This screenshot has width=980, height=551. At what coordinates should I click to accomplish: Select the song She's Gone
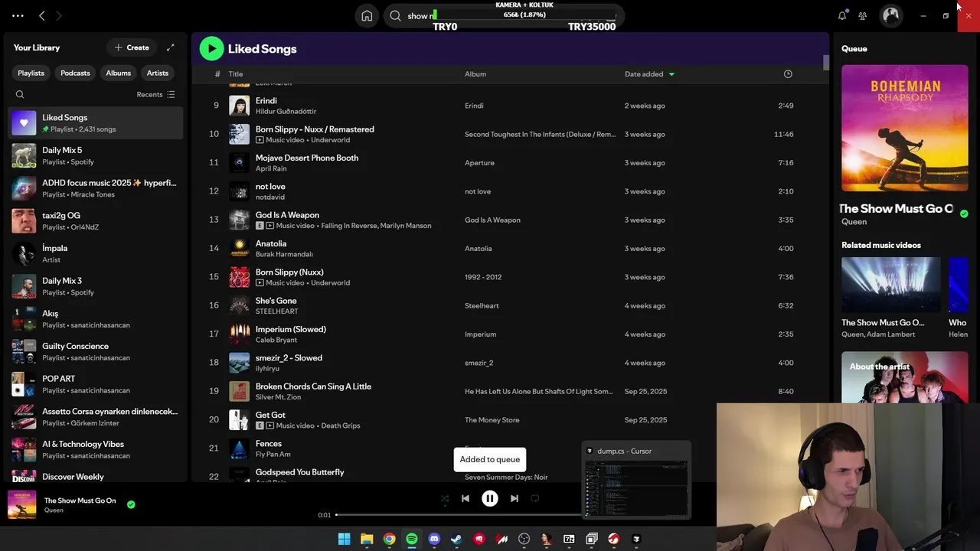276,301
